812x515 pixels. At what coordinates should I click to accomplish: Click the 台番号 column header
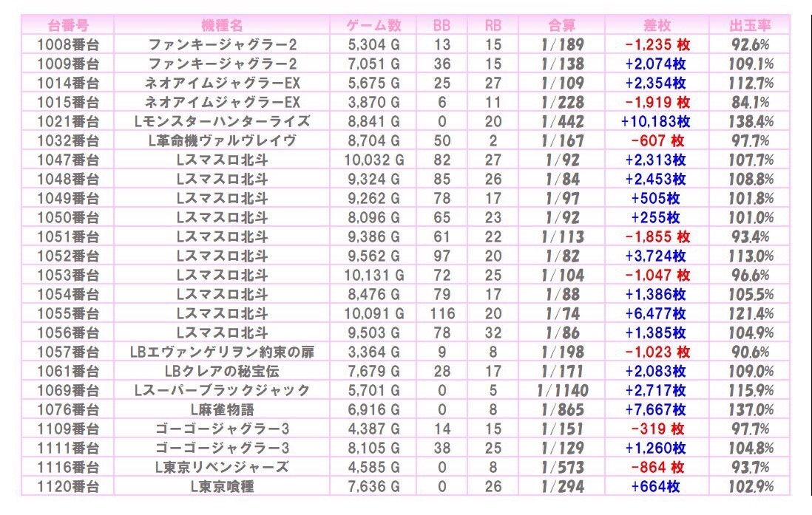tap(68, 25)
